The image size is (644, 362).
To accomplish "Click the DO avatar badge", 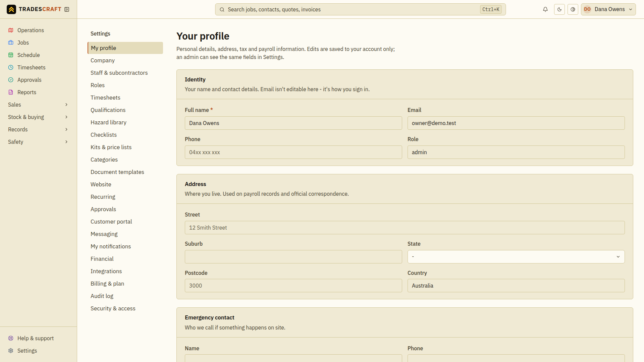I will 587,9.
